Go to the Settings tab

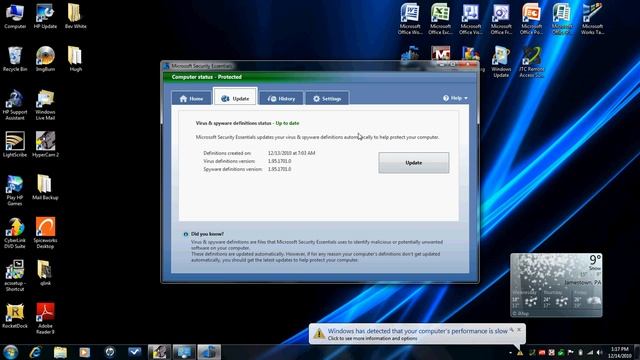(327, 98)
